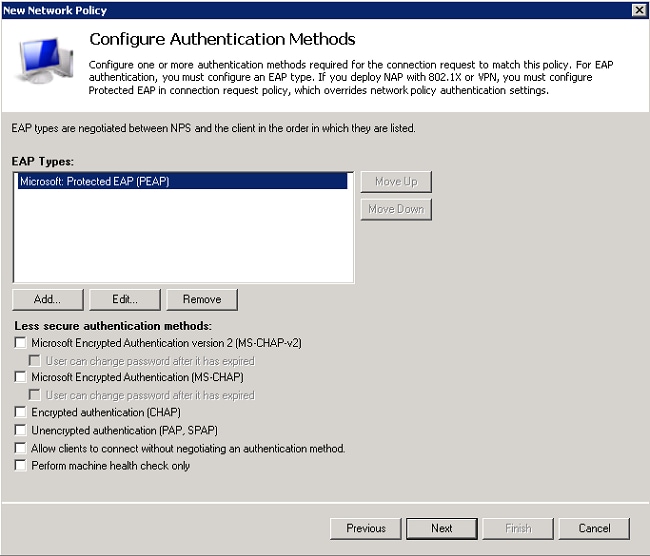Check Perform machine health check only
This screenshot has height=556, width=650.
point(20,465)
